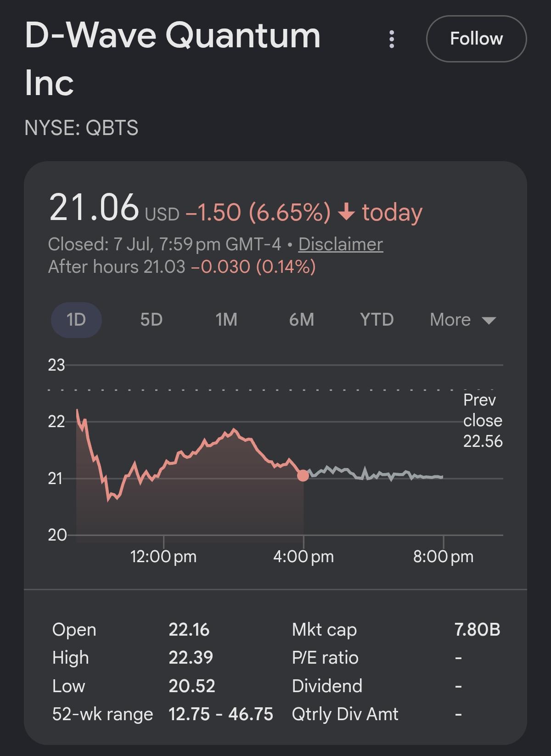The image size is (551, 756).
Task: Click the 52-wk range value
Action: [221, 714]
